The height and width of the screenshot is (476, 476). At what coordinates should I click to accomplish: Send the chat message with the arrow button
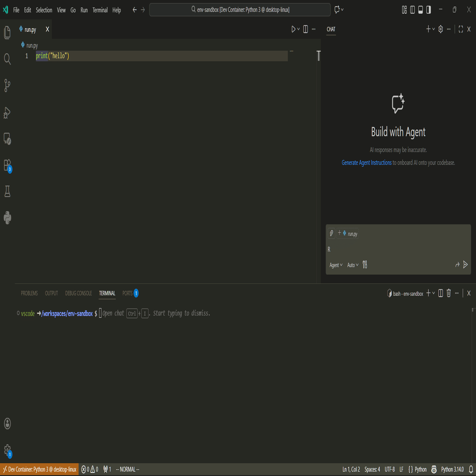465,264
